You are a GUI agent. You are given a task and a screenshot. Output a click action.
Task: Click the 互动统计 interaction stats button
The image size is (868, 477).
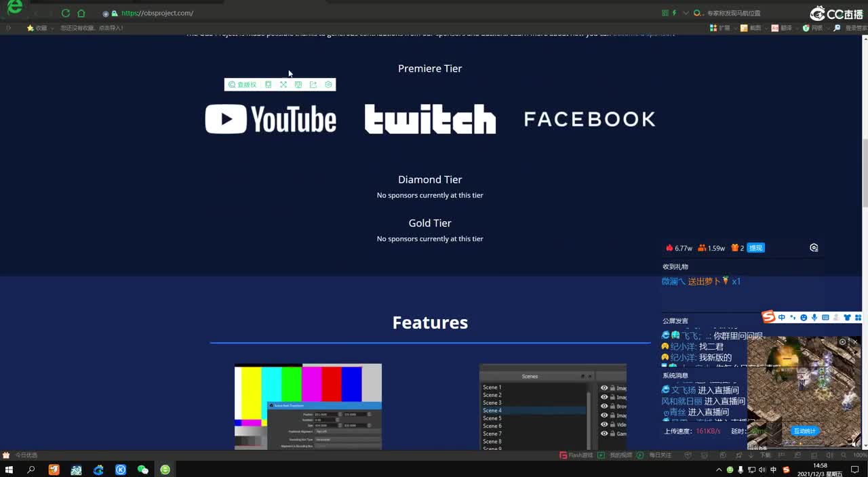[805, 431]
